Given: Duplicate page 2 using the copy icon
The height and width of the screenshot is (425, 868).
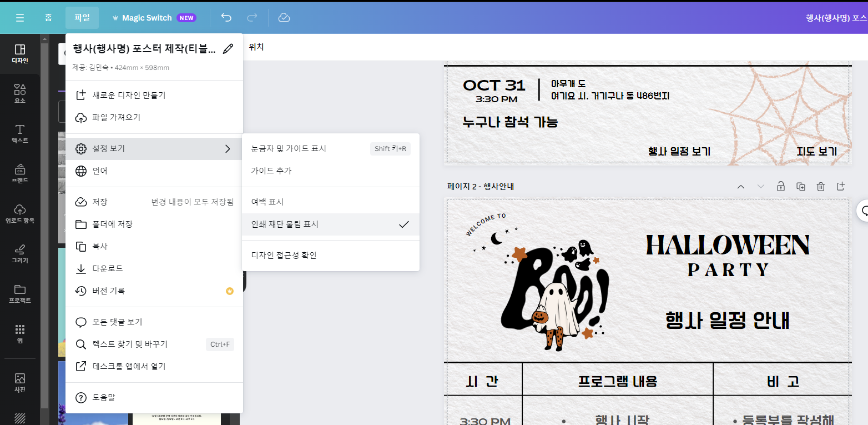Looking at the screenshot, I should tap(801, 187).
